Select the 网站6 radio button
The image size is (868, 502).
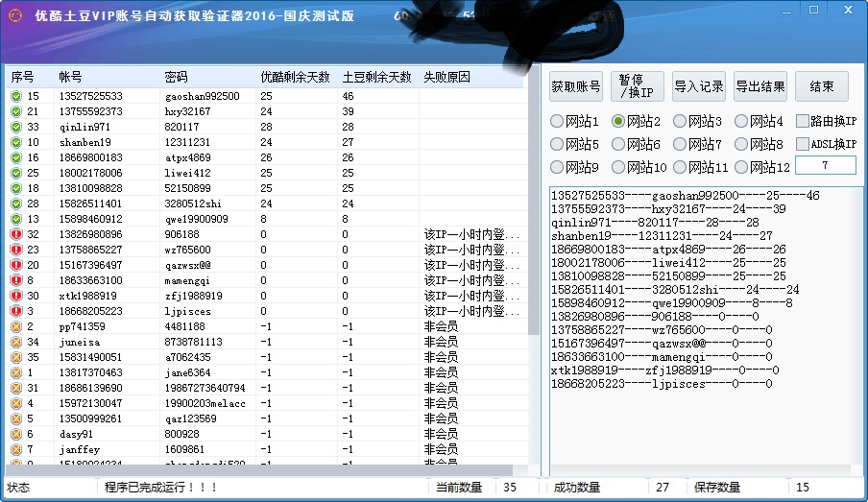(x=618, y=144)
